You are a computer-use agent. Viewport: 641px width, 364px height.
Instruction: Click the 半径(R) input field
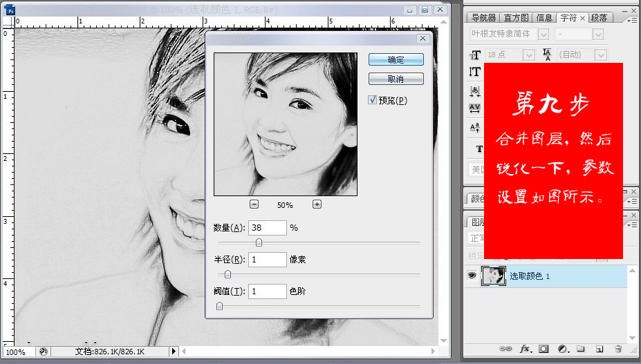point(268,260)
